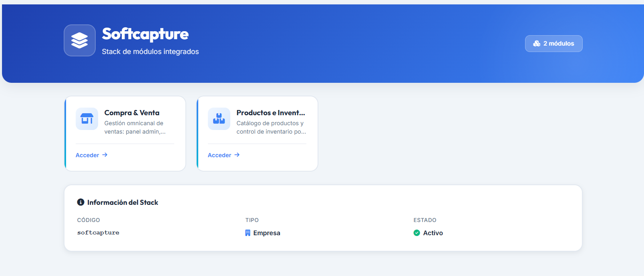Click the Información del Stack heading
The width and height of the screenshot is (644, 276).
(123, 202)
